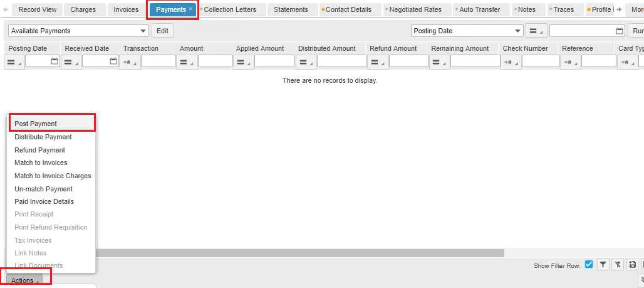
Task: Click the Distributed Amount filter input field
Action: (x=341, y=61)
